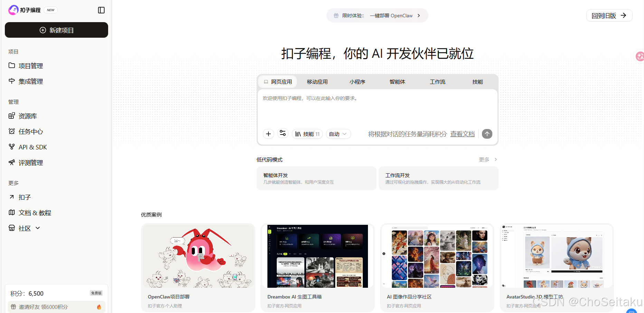Open Dreambox AI 生图工具箱 case thumbnail
The width and height of the screenshot is (644, 313).
click(318, 256)
